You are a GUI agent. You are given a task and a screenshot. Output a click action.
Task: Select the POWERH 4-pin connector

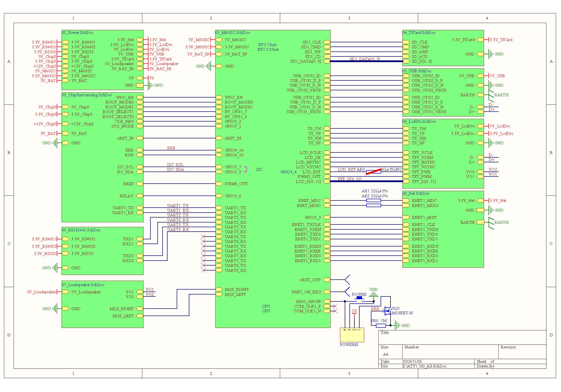(352, 335)
